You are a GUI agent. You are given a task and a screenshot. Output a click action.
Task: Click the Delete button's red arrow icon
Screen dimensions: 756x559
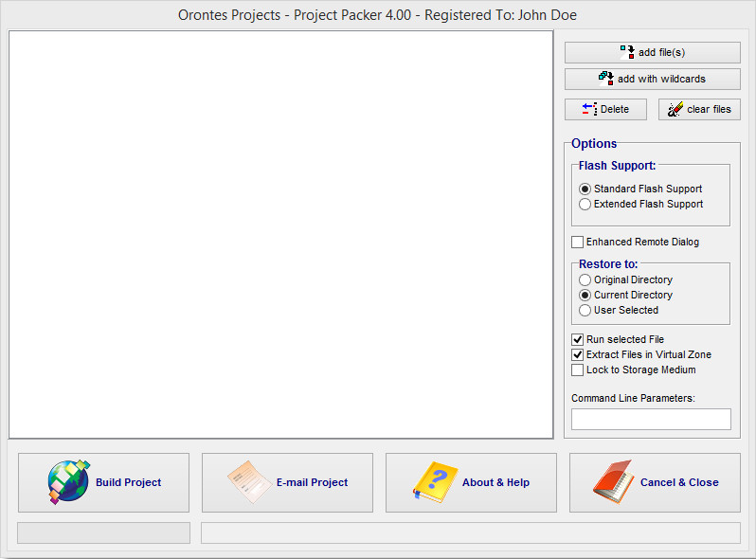(x=589, y=109)
